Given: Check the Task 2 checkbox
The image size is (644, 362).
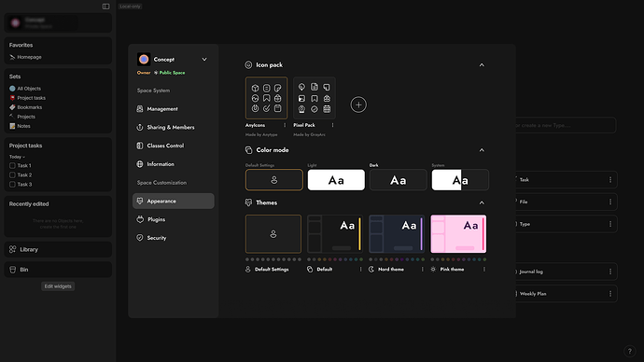Looking at the screenshot, I should click(12, 175).
